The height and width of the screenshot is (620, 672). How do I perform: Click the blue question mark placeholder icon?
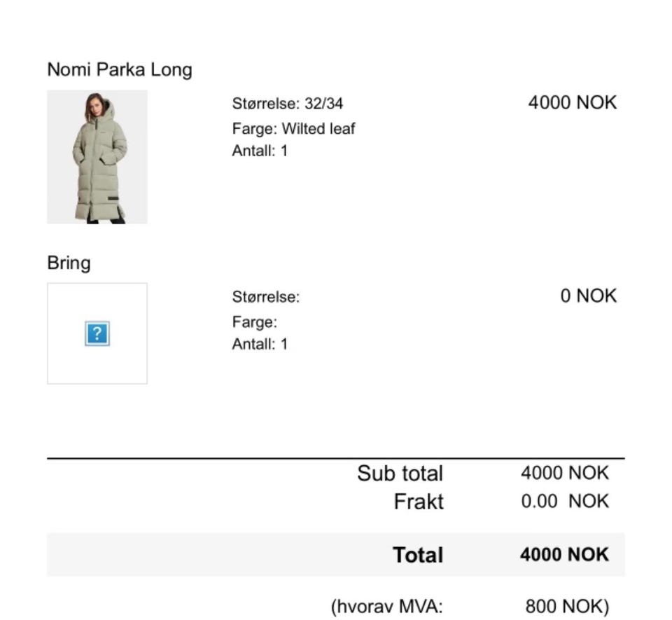(97, 333)
